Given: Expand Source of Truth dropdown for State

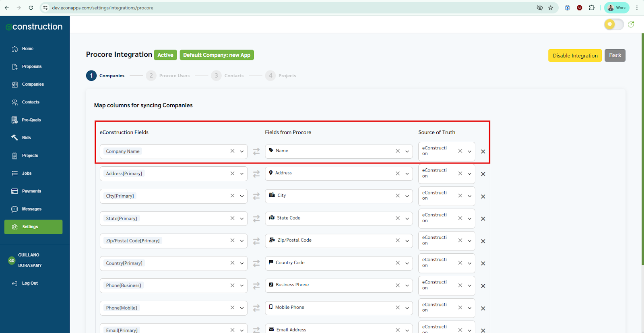Looking at the screenshot, I should pyautogui.click(x=469, y=219).
